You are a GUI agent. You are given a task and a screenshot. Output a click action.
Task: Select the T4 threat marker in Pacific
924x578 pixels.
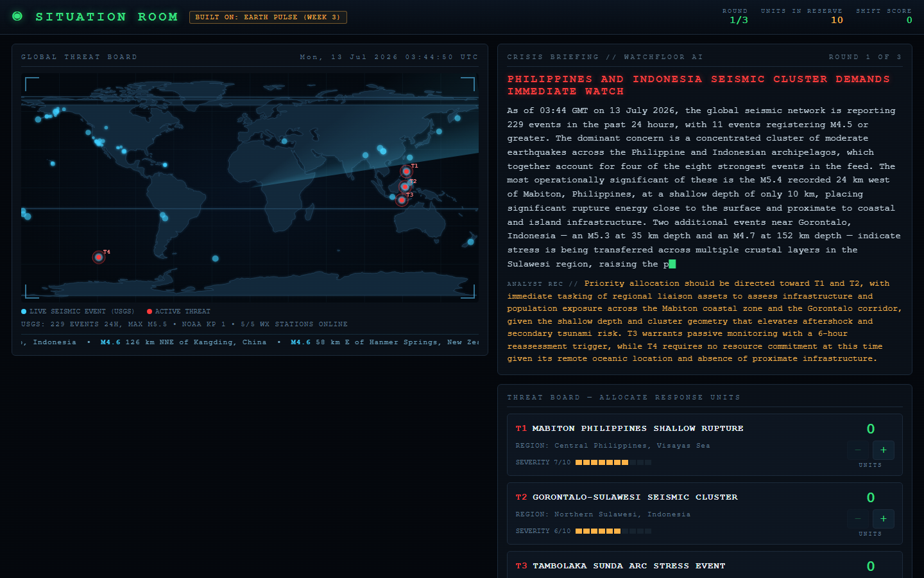99,257
